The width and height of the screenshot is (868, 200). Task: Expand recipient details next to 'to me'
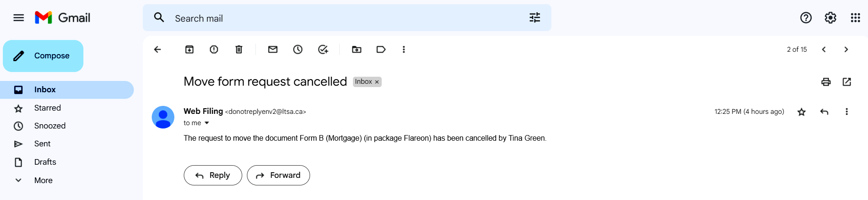[x=206, y=123]
